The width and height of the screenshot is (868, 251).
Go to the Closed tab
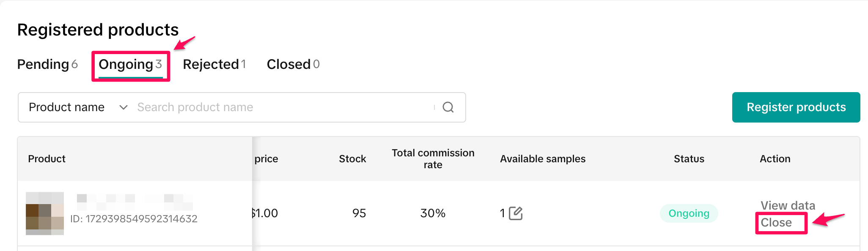[293, 65]
